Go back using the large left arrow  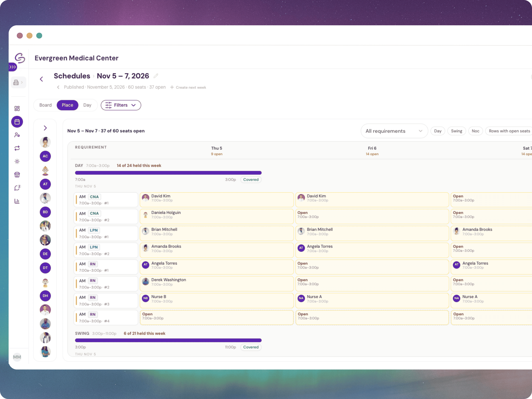41,79
